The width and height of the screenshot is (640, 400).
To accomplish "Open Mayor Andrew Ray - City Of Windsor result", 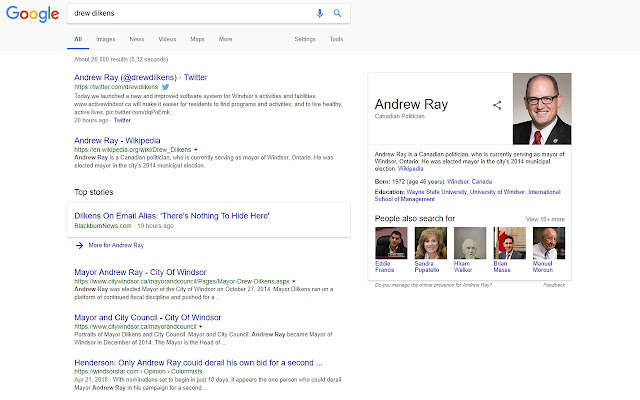I will coord(140,272).
